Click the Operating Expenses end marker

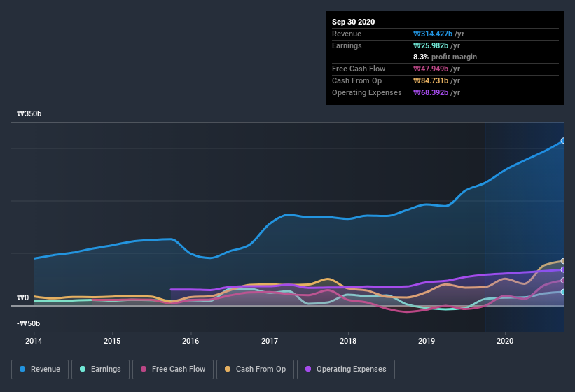(x=563, y=269)
